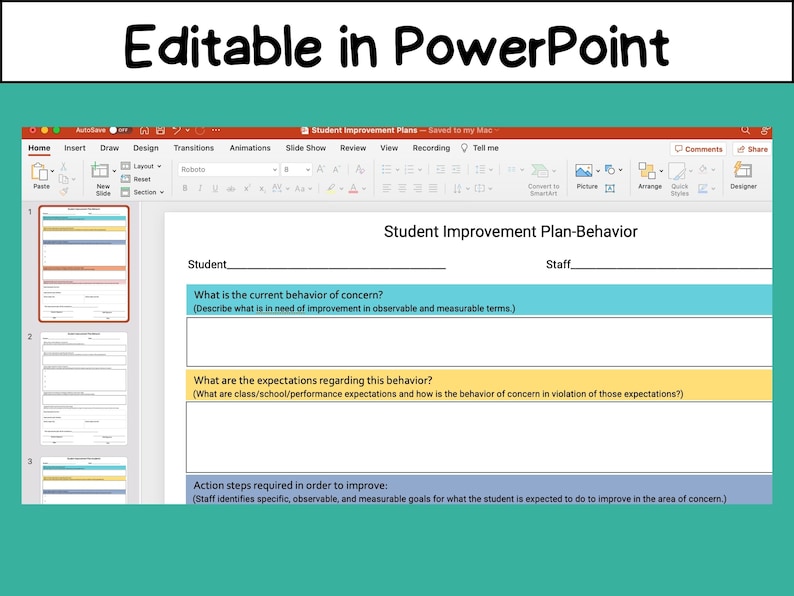Switch to the Transitions tab
This screenshot has height=596, width=794.
[x=193, y=148]
